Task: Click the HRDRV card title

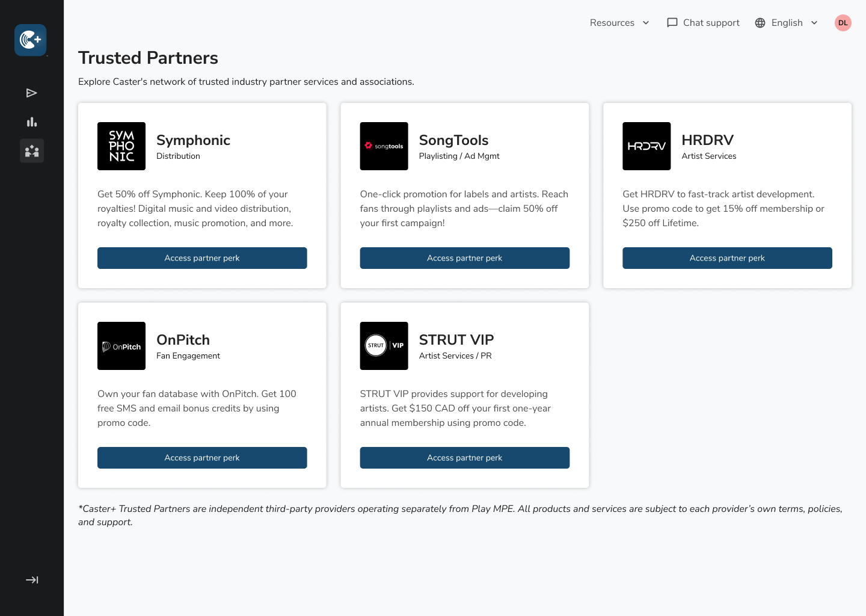Action: point(707,140)
